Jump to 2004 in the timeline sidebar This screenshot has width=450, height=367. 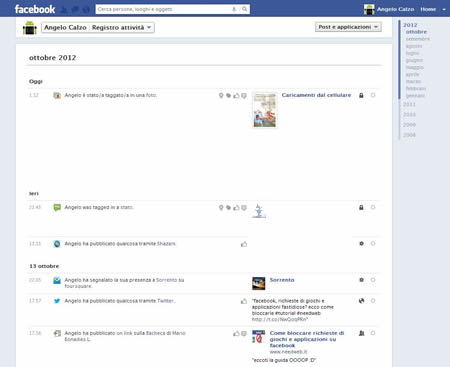(x=409, y=135)
